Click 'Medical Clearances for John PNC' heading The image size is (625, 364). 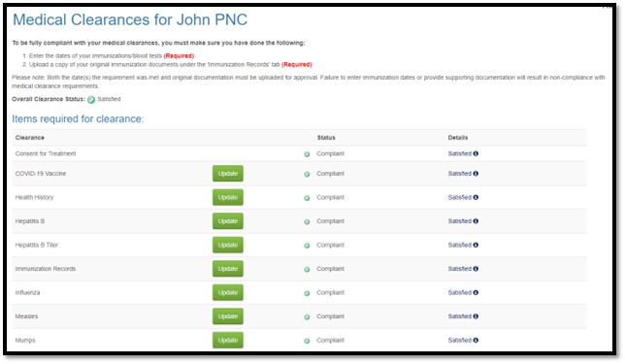pyautogui.click(x=130, y=19)
